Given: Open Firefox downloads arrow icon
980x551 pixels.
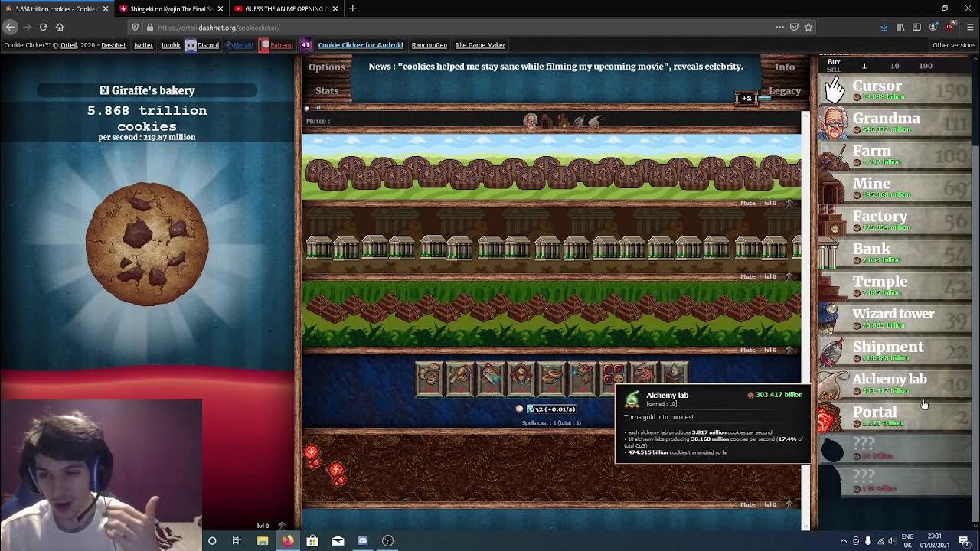Looking at the screenshot, I should pyautogui.click(x=884, y=28).
